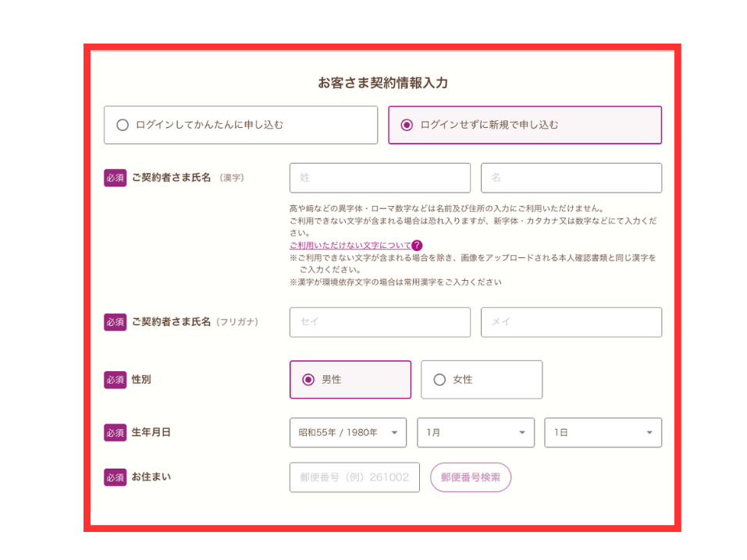This screenshot has width=747, height=560.
Task: Click the 必須 badge beside 性別
Action: [115, 380]
